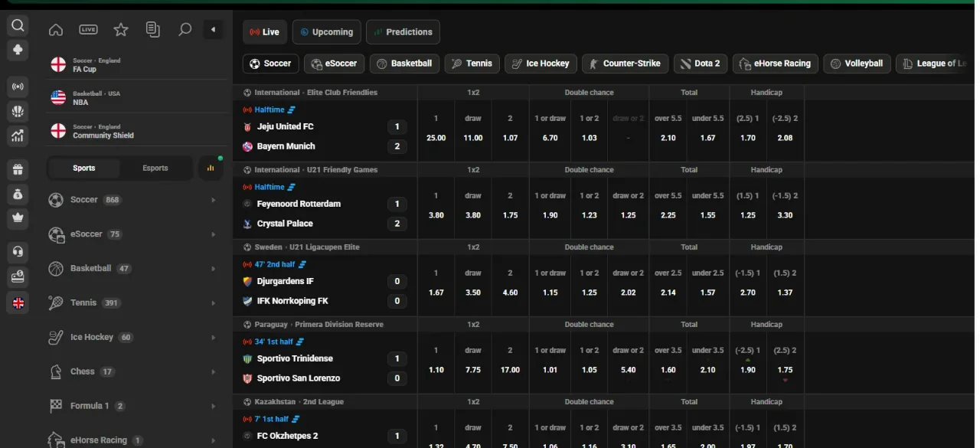Filter by the Soccer sport chip
Screen dimensions: 980x448
[x=271, y=64]
